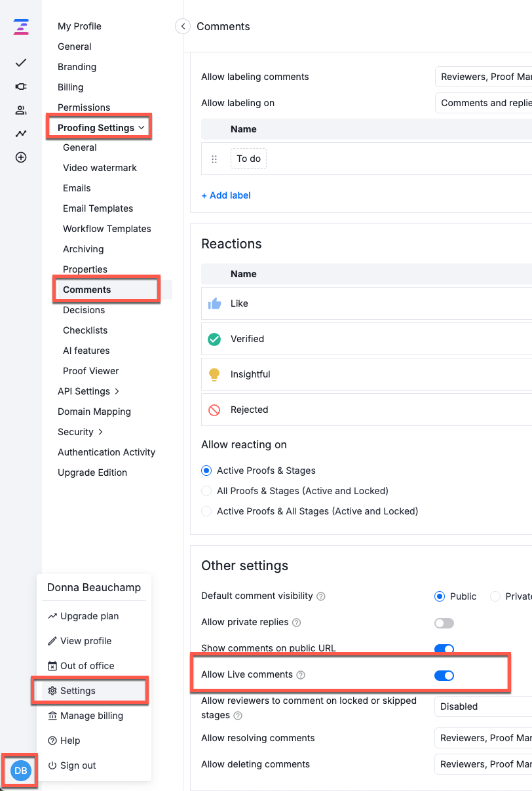Go to Checklists settings

(x=85, y=330)
